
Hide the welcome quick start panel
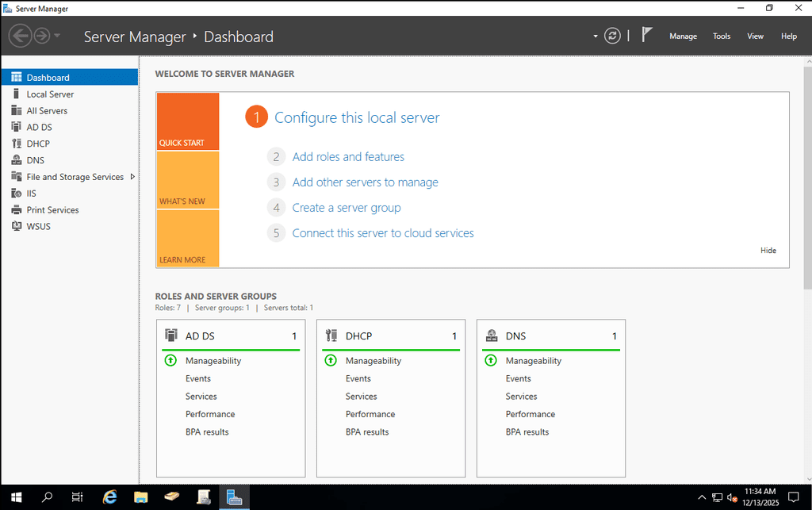tap(768, 251)
